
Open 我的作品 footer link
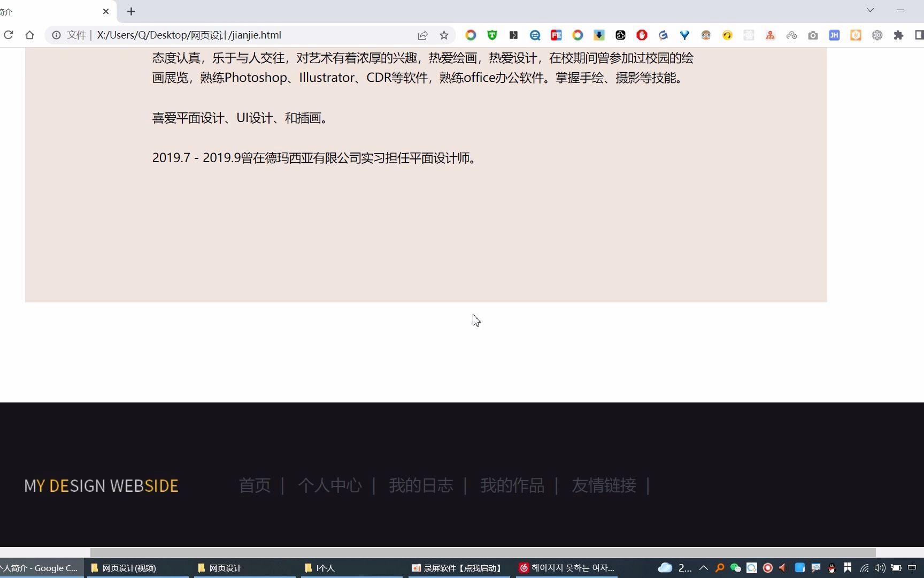(512, 485)
